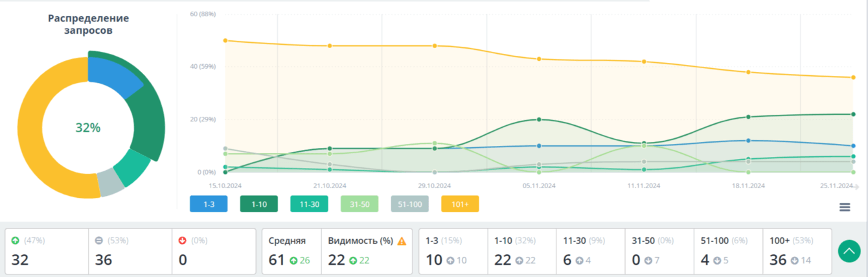The height and width of the screenshot is (277, 868).
Task: Click green up arrow next to Средняя 61
Action: [293, 261]
